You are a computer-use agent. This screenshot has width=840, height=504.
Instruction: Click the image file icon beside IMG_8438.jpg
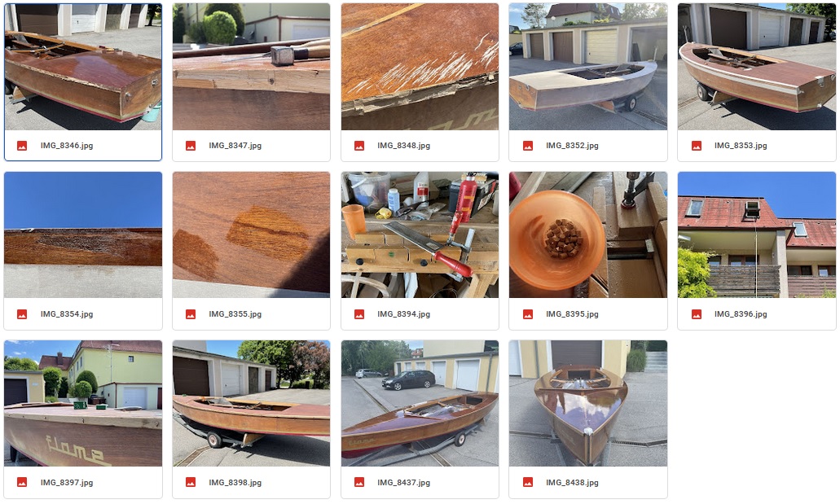pos(528,483)
